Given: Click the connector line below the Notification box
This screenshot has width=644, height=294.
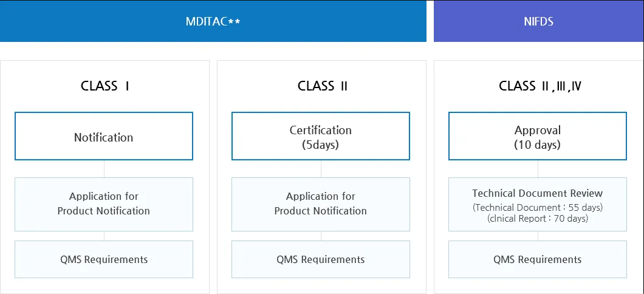Looking at the screenshot, I should tap(104, 169).
